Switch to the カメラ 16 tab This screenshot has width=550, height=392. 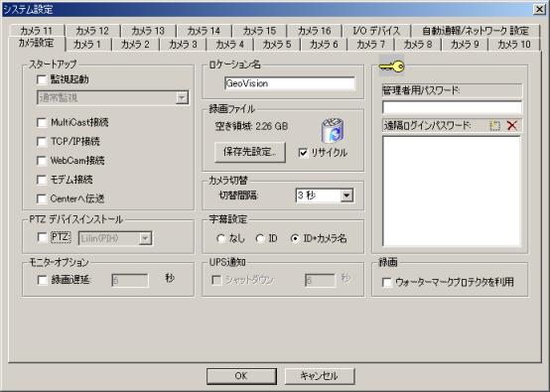tap(315, 31)
